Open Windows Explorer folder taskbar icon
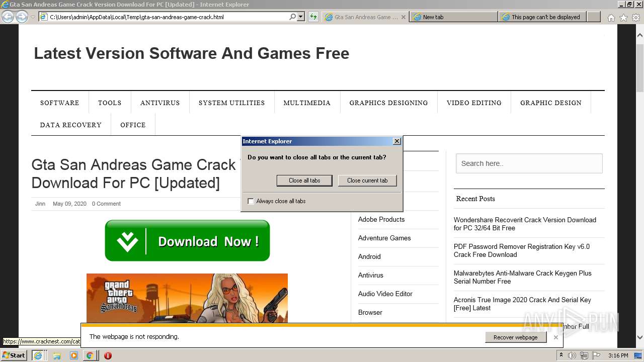Screen dimensions: 644x362 click(57, 355)
